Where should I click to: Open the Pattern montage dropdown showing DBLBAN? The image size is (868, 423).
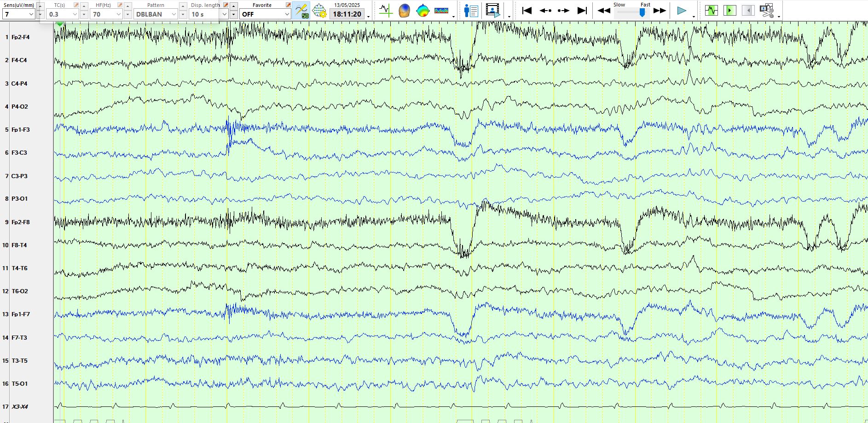pyautogui.click(x=156, y=14)
